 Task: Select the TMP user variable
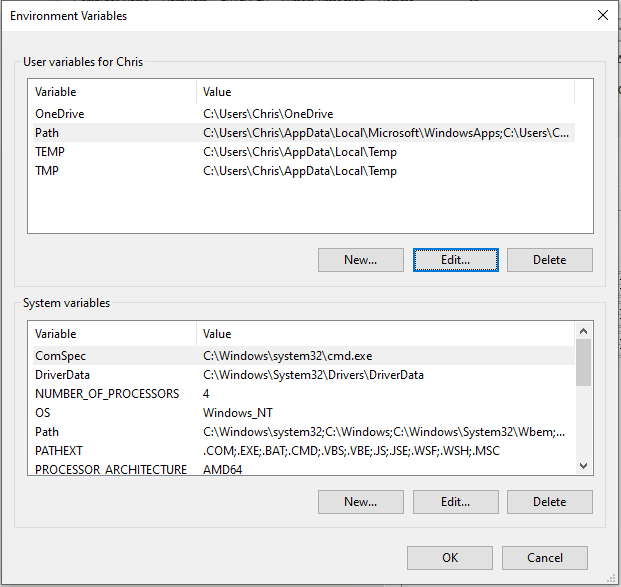coord(304,171)
